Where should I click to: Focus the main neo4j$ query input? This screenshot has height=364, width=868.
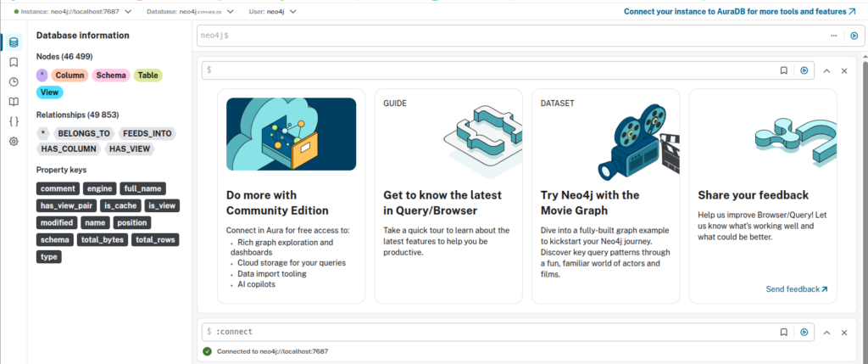coord(509,36)
